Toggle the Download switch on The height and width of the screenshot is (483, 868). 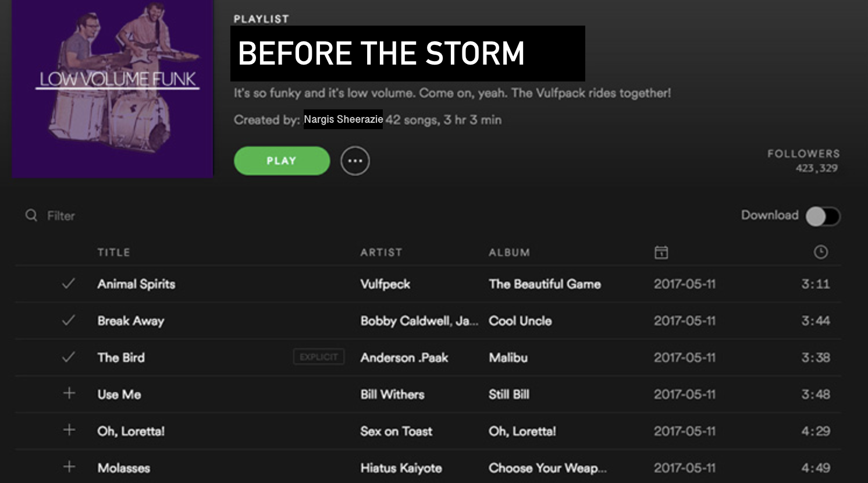click(x=823, y=216)
